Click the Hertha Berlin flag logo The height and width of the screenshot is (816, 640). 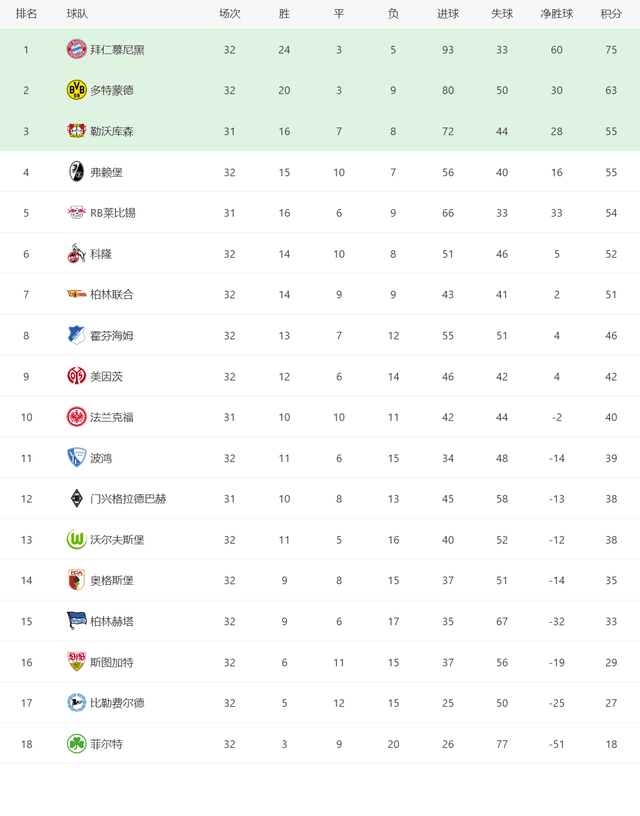pyautogui.click(x=76, y=621)
